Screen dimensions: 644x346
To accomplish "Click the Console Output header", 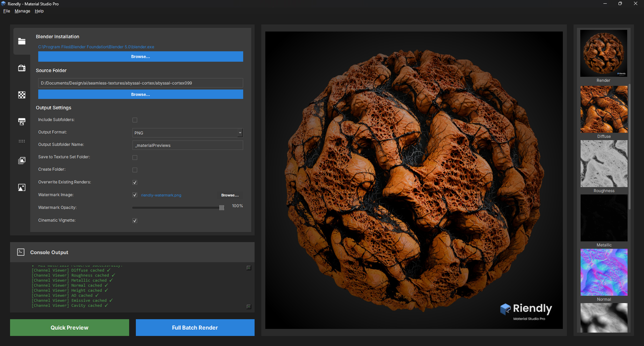I will [132, 252].
